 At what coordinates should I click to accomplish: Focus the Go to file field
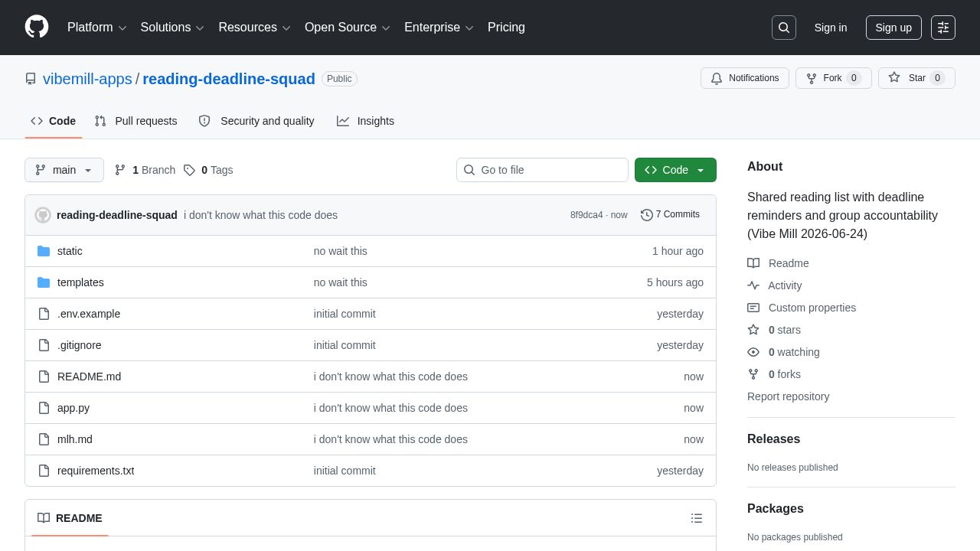coord(542,170)
